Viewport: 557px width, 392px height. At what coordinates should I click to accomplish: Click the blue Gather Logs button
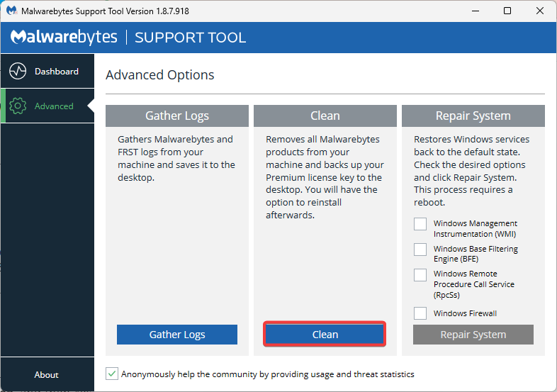[x=177, y=335]
